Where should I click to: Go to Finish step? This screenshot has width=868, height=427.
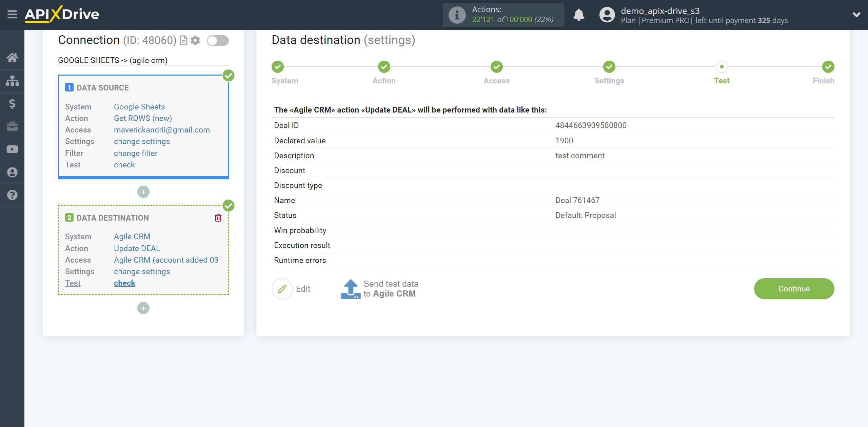[x=828, y=67]
